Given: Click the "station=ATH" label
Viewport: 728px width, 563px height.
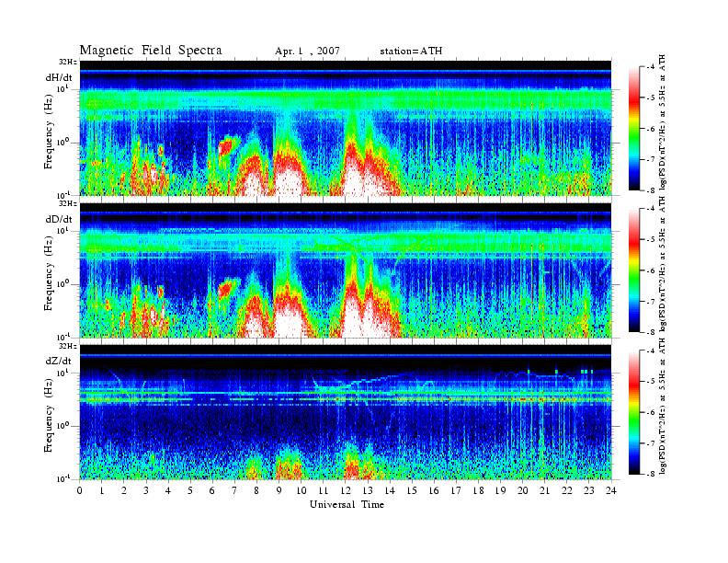Looking at the screenshot, I should tap(411, 52).
